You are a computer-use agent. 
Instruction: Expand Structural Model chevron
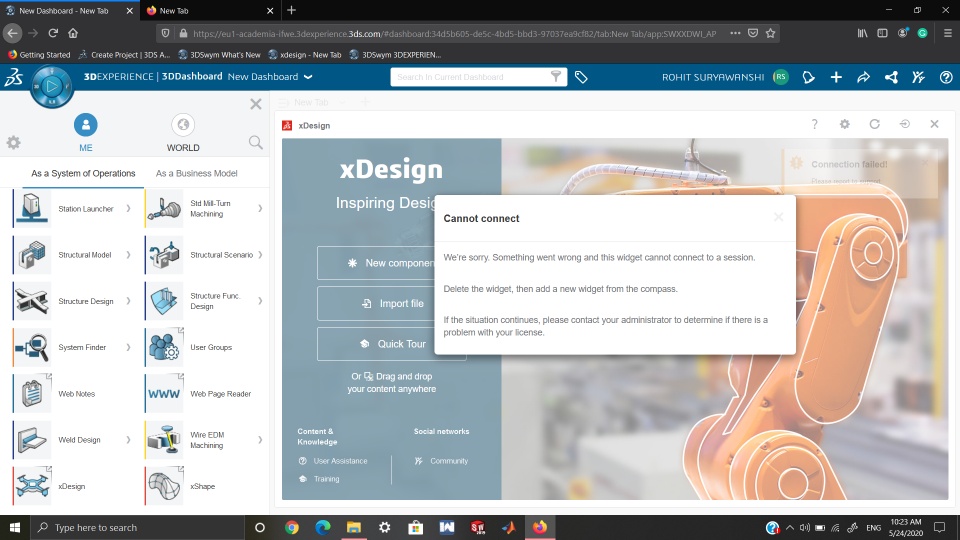point(129,255)
